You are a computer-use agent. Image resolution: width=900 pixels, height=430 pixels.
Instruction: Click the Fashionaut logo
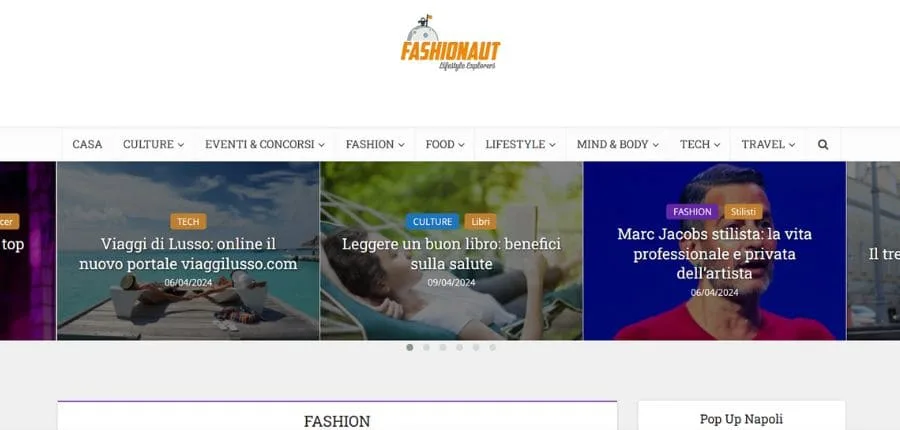click(450, 42)
